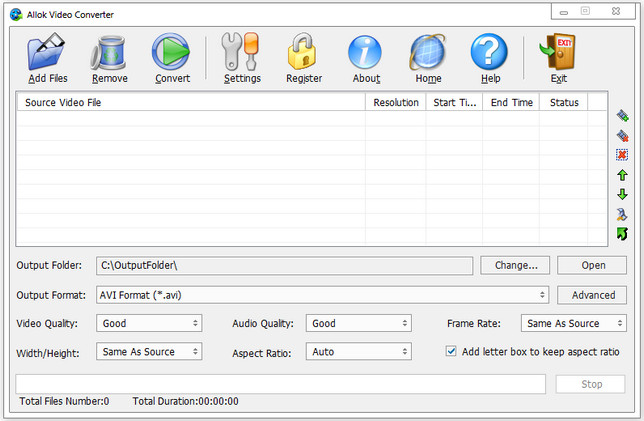The width and height of the screenshot is (644, 421).
Task: Open the Aspect Ratio dropdown
Action: [359, 352]
